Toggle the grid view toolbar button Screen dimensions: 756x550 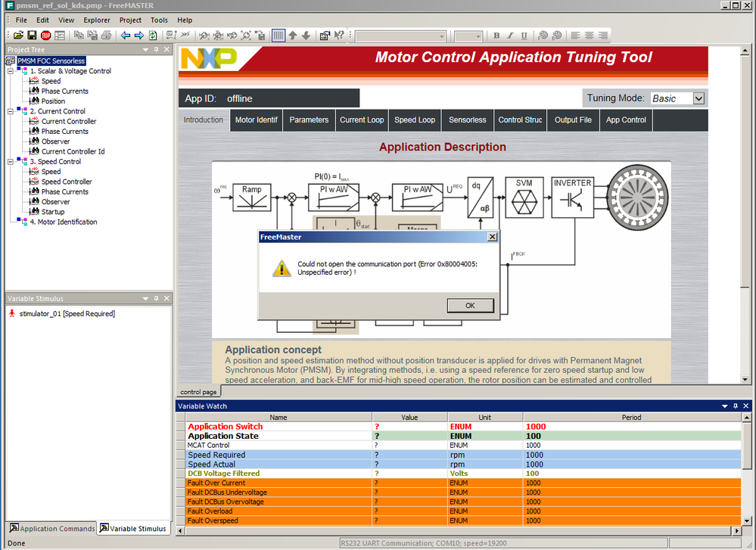pos(278,36)
